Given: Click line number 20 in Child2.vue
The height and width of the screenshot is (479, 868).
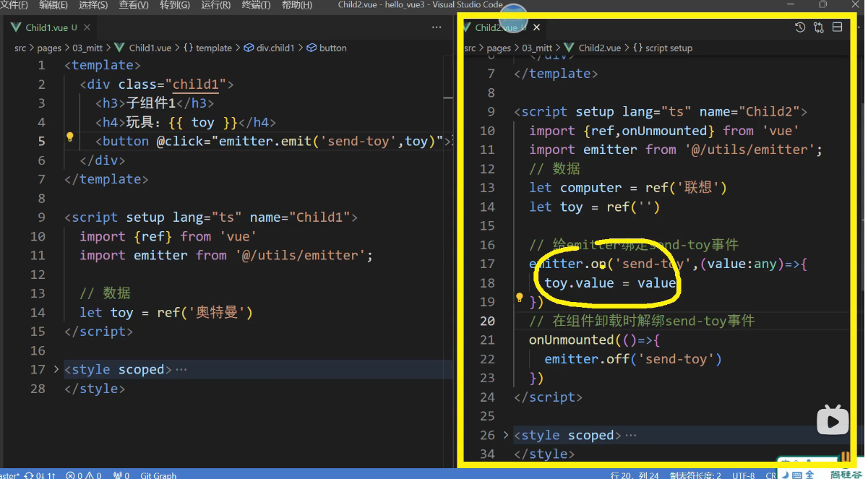Looking at the screenshot, I should (488, 321).
